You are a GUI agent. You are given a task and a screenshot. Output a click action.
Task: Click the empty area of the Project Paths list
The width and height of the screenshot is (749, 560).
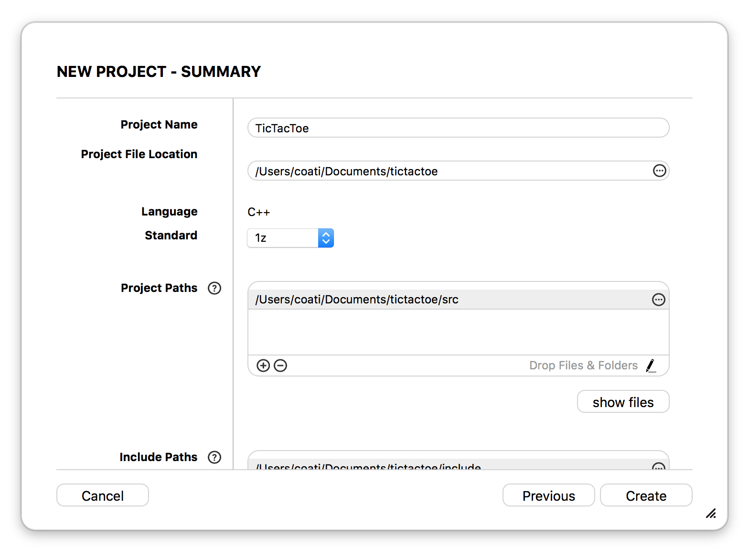click(x=458, y=332)
